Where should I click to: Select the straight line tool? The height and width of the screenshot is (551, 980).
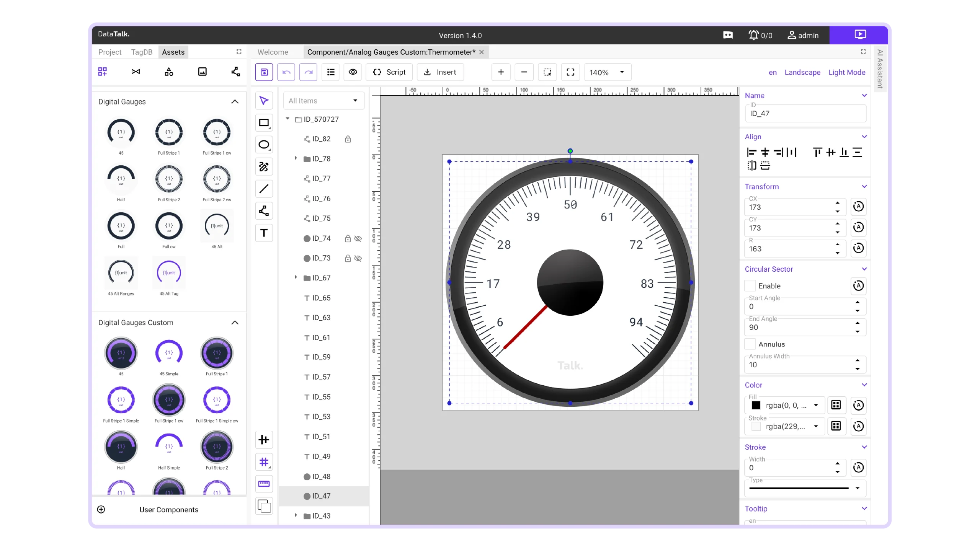click(264, 189)
